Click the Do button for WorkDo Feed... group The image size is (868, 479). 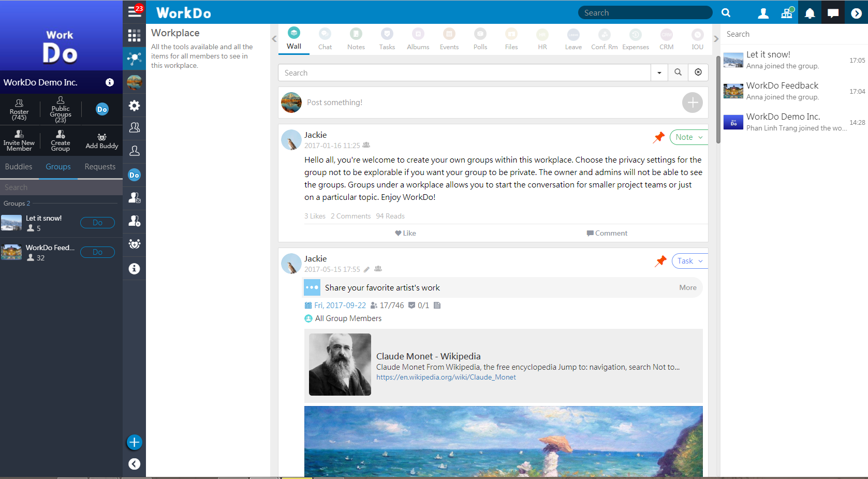coord(97,252)
